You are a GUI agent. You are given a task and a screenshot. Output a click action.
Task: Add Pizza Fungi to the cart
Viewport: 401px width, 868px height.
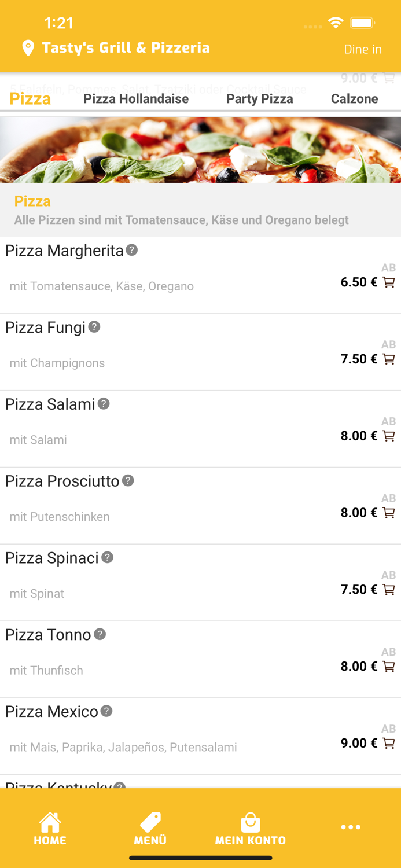click(388, 359)
